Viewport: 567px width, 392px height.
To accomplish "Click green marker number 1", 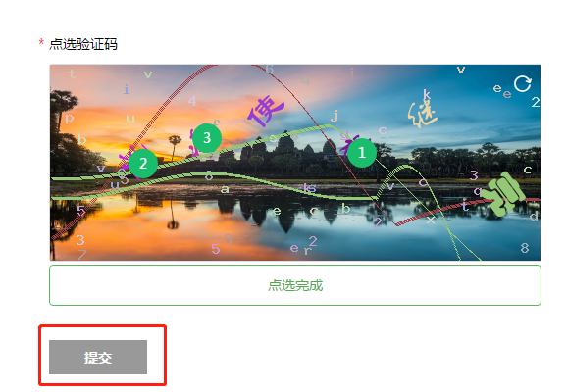I will tap(362, 153).
